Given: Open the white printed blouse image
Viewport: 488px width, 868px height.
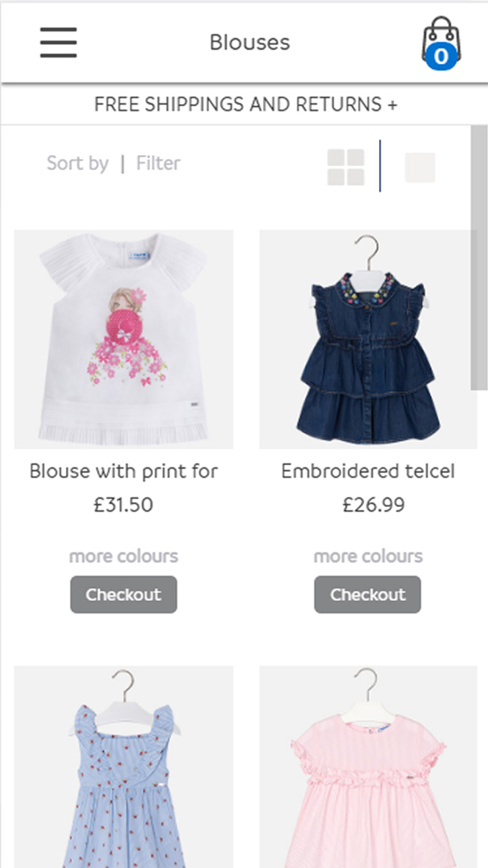Looking at the screenshot, I should (124, 339).
